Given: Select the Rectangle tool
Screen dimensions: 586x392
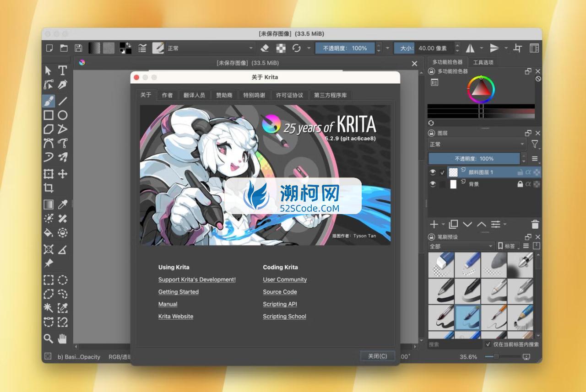Looking at the screenshot, I should [x=49, y=115].
